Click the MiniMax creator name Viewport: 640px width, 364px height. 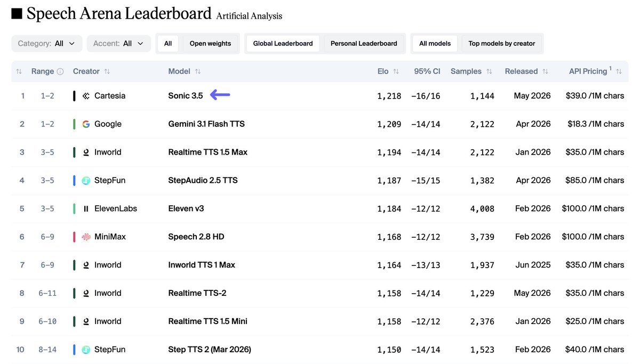click(110, 237)
